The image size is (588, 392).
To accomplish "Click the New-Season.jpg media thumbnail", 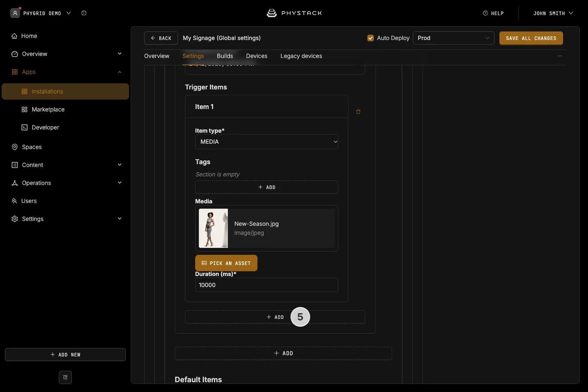I will tap(213, 228).
